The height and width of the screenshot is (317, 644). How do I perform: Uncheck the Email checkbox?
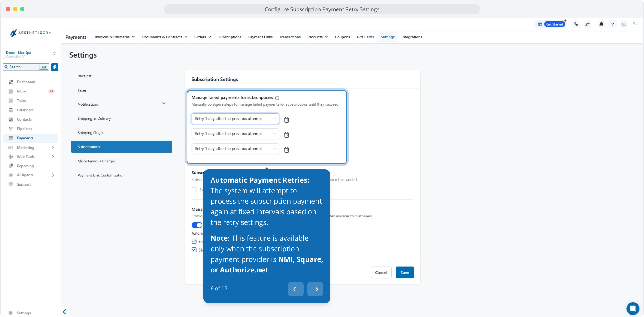194,241
